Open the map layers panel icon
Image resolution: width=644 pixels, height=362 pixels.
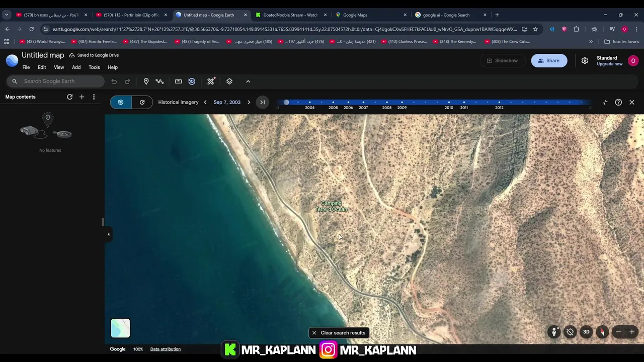229,81
